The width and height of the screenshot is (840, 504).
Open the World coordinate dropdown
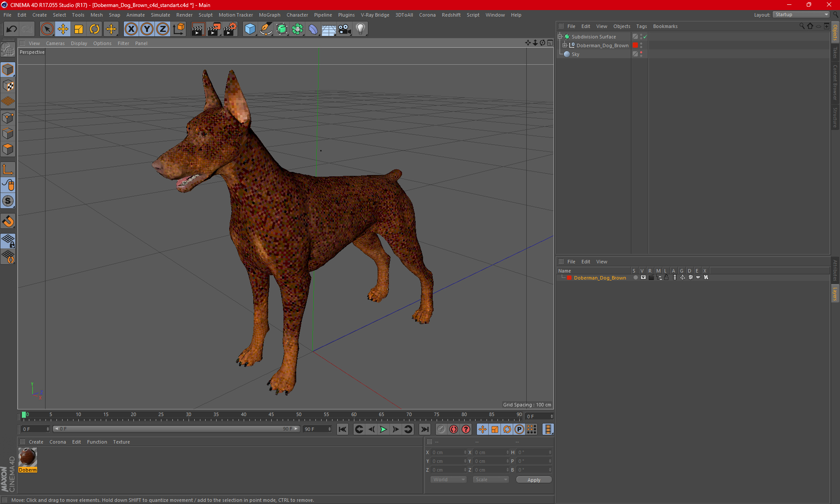click(449, 479)
